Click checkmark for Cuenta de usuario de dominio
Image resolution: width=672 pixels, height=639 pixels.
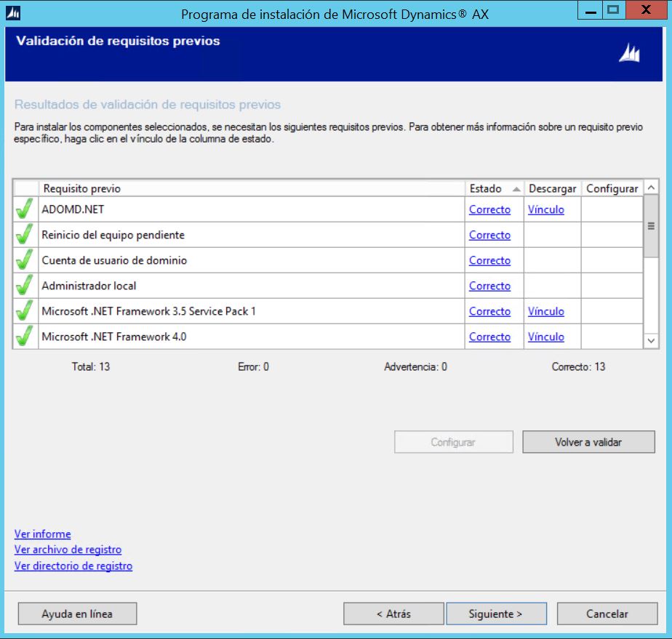[25, 260]
